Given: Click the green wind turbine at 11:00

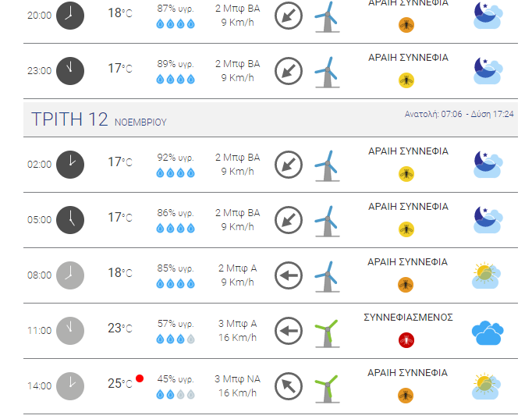Looking at the screenshot, I should (x=327, y=333).
